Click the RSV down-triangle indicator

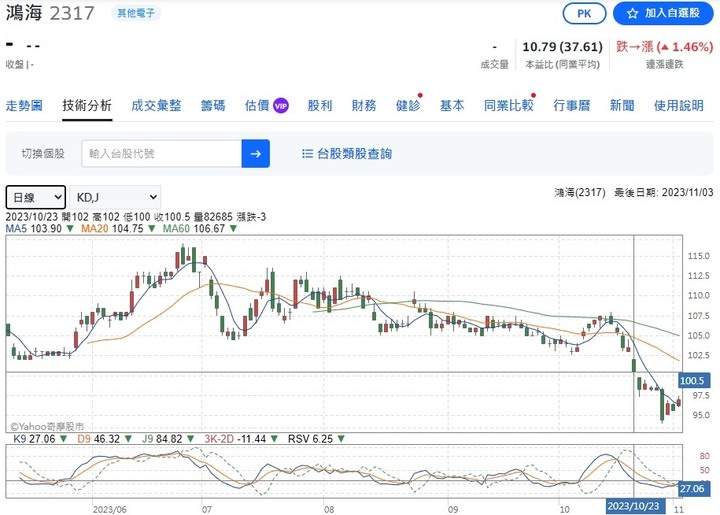341,439
